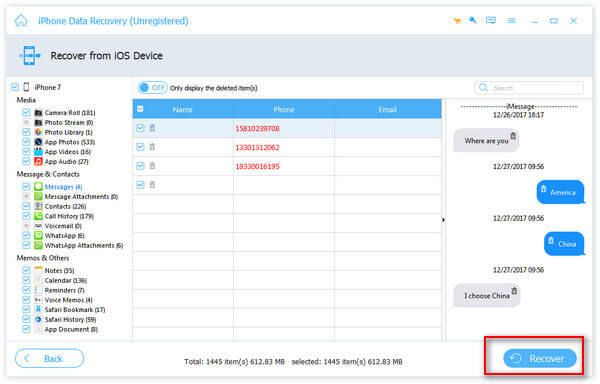Sort by Name column header
Screen dimensions: 600x384
pos(182,109)
